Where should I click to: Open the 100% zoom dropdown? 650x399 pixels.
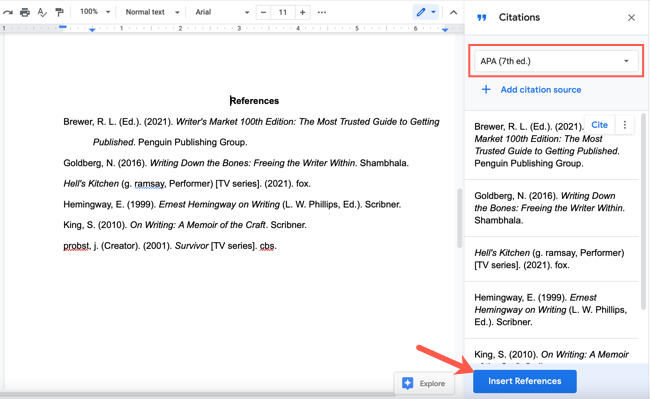[95, 12]
